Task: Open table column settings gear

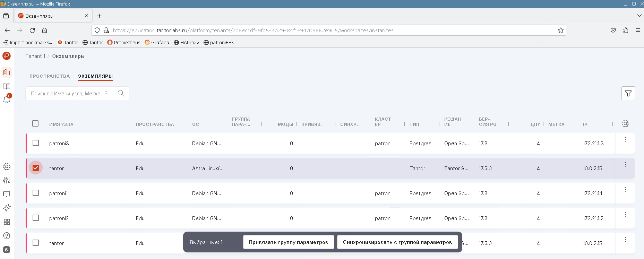Action: tap(625, 124)
